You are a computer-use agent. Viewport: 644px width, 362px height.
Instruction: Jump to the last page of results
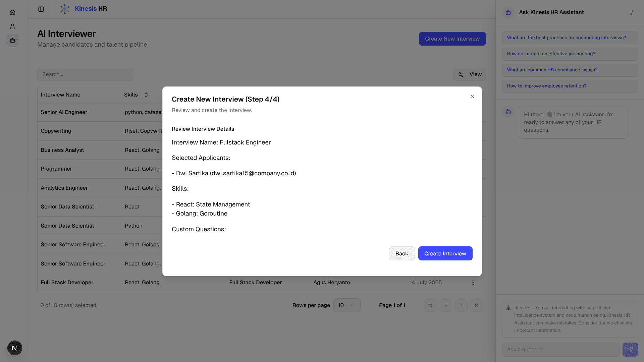(477, 305)
